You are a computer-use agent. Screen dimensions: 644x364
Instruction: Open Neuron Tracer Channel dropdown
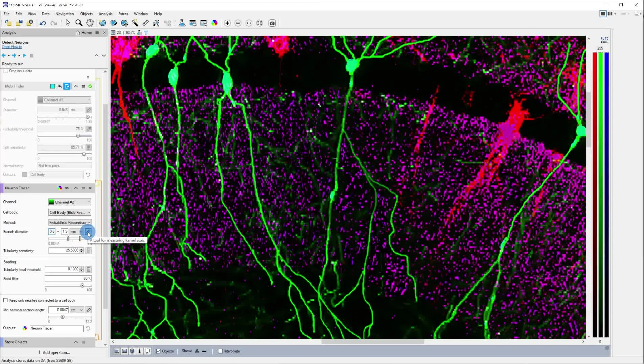pos(70,202)
